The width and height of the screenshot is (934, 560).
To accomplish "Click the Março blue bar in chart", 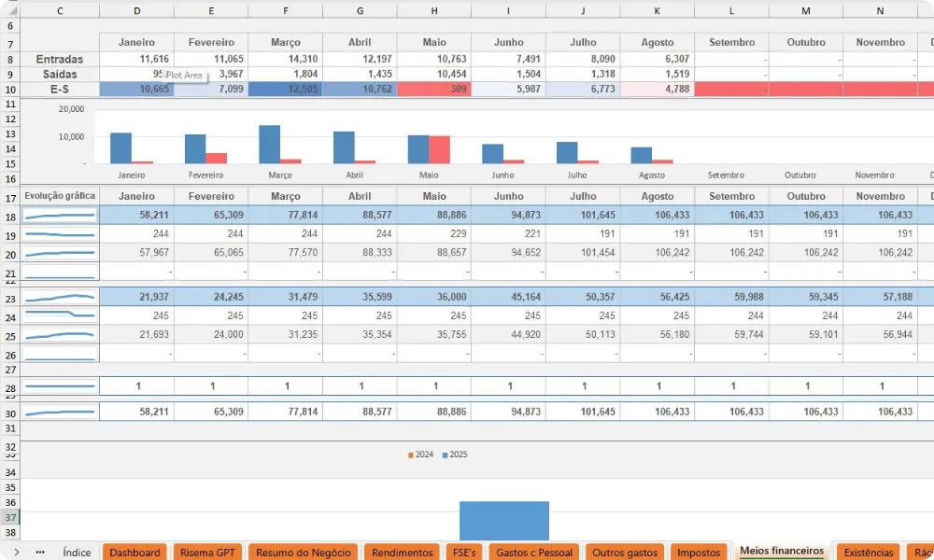I will click(269, 145).
